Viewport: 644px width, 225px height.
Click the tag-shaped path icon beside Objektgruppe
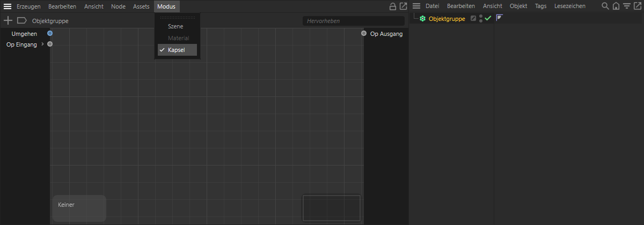[x=21, y=21]
